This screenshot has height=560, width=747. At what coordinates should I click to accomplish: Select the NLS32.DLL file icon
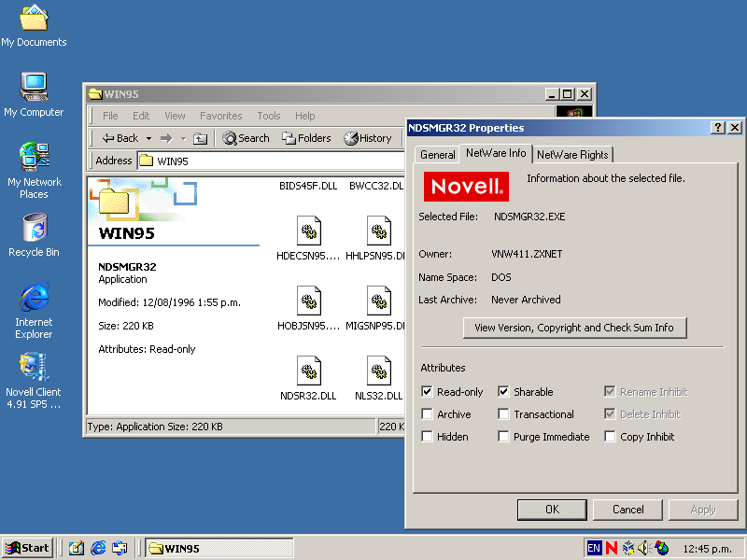(x=379, y=371)
